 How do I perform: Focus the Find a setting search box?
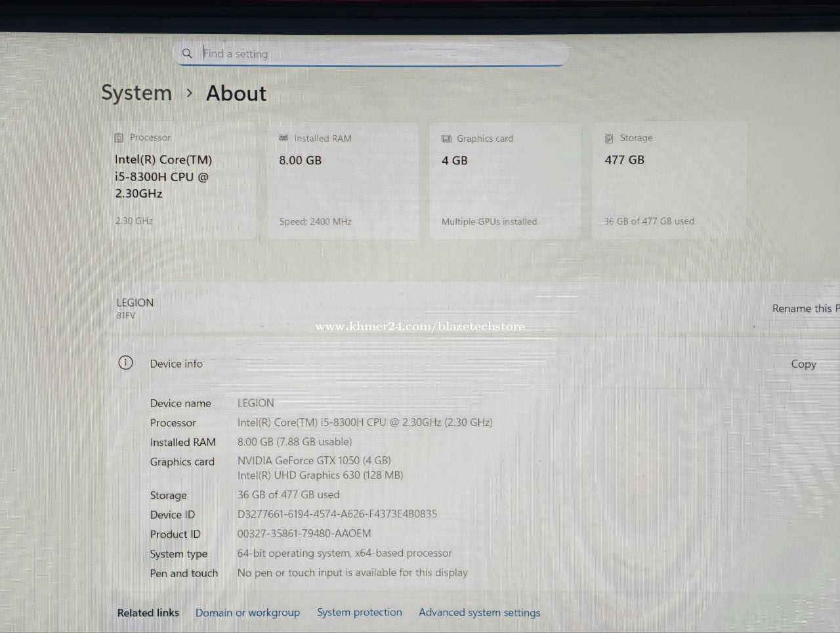click(x=371, y=54)
